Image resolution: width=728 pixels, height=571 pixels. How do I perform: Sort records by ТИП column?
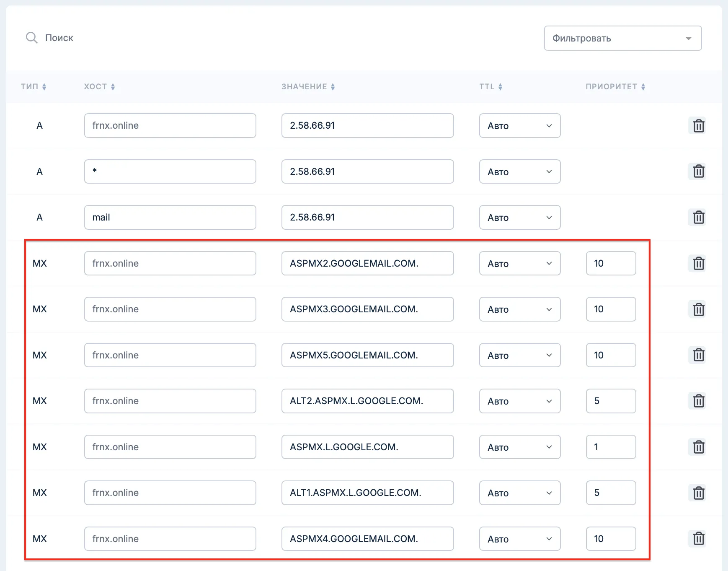[34, 87]
